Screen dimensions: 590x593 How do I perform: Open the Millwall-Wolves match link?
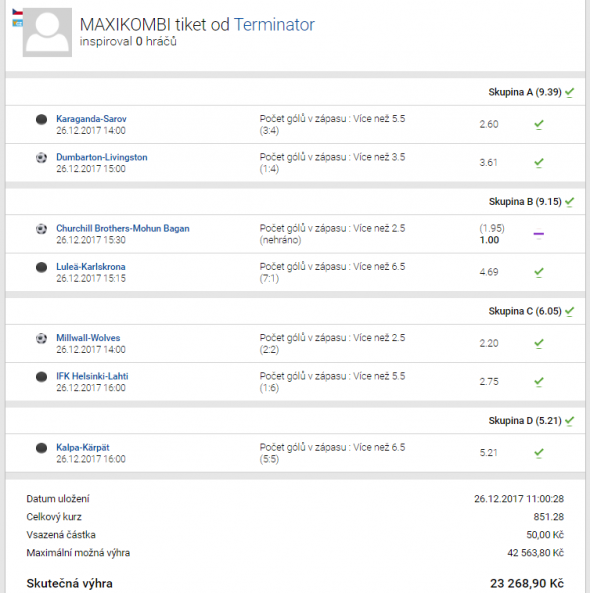[88, 338]
